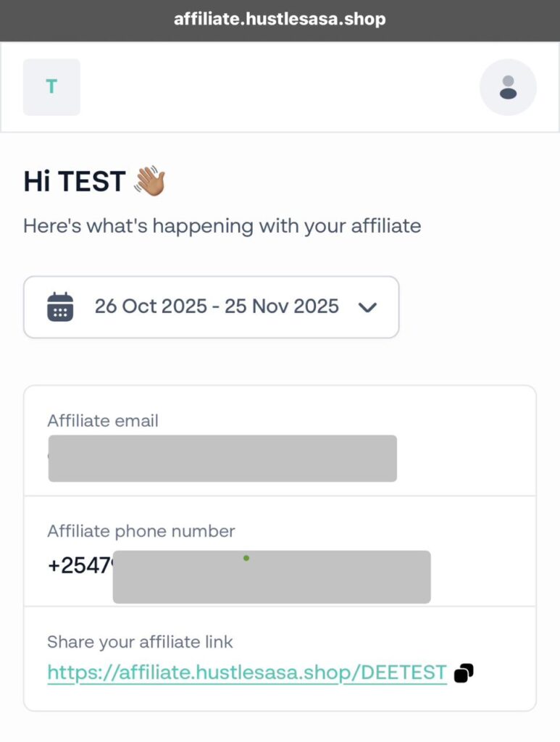
Task: Select the redacted affiliate email value
Action: 222,458
